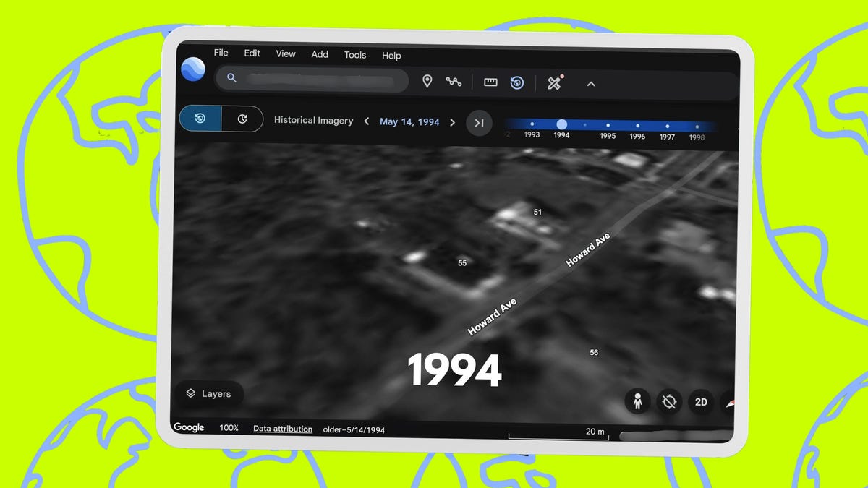Click the location tracking disabled icon
868x488 pixels.
pyautogui.click(x=669, y=401)
